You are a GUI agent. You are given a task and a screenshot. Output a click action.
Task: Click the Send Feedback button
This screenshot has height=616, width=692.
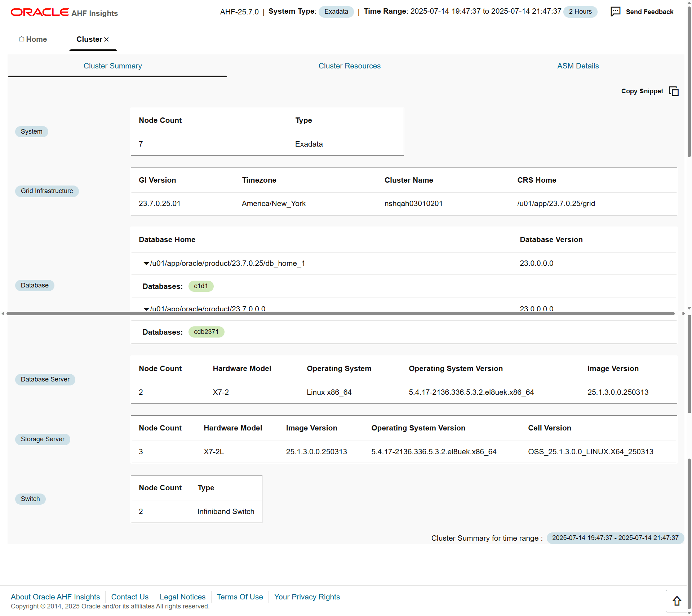point(642,12)
